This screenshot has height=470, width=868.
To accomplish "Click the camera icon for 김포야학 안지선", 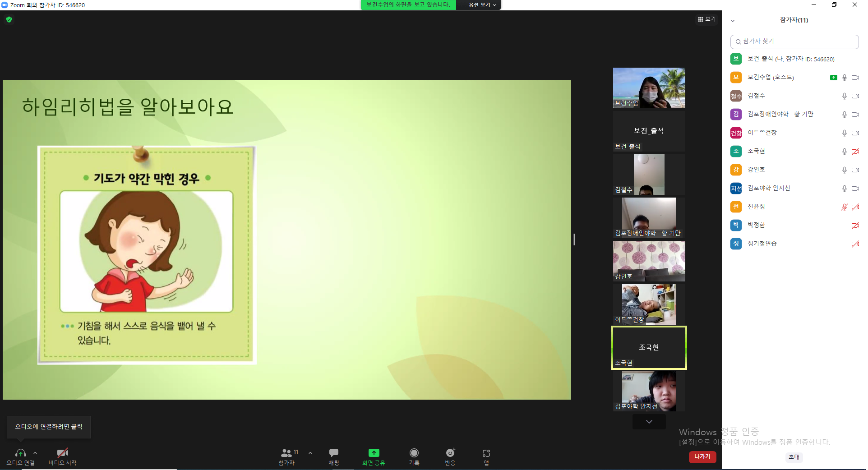I will coord(855,189).
